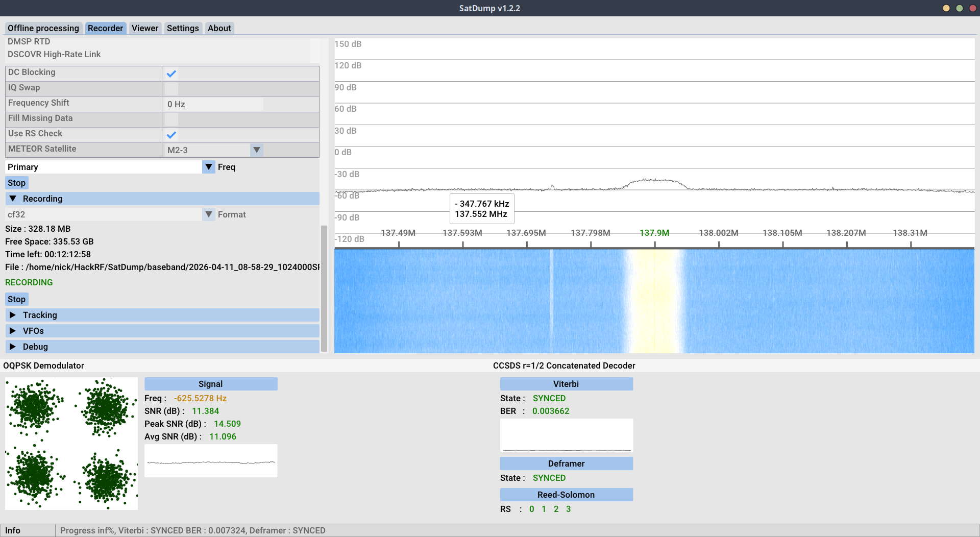Uncheck the DC Blocking checkbox
980x537 pixels.
[171, 74]
